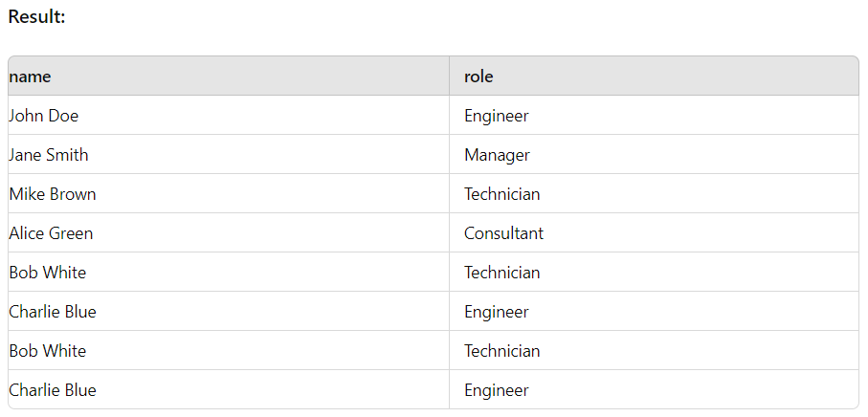Click Technician in the seventh data row
This screenshot has height=417, width=868.
(x=654, y=351)
